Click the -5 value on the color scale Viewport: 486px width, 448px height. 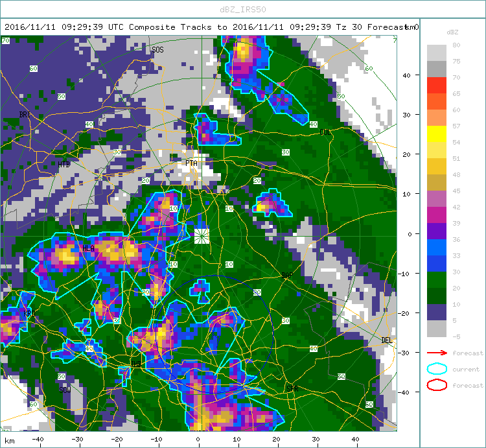tap(456, 336)
